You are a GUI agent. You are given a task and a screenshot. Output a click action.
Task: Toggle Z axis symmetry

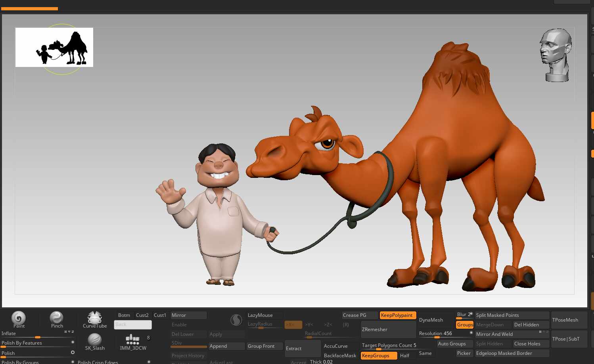pyautogui.click(x=328, y=325)
